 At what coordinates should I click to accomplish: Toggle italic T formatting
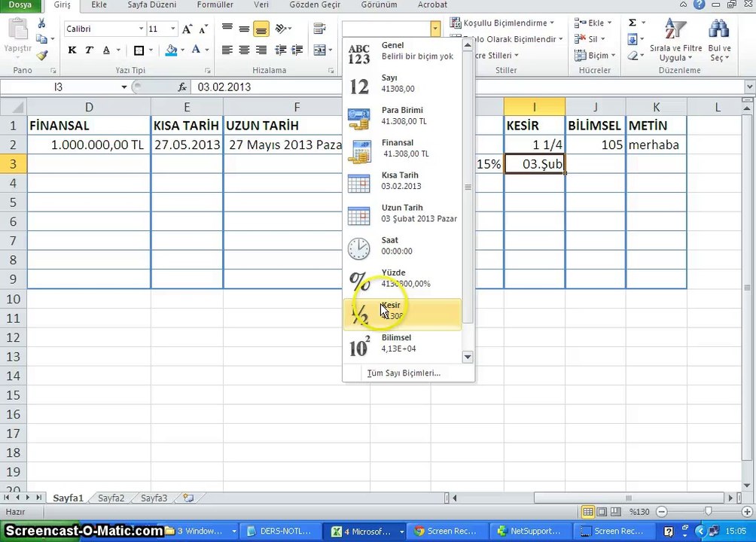(89, 50)
